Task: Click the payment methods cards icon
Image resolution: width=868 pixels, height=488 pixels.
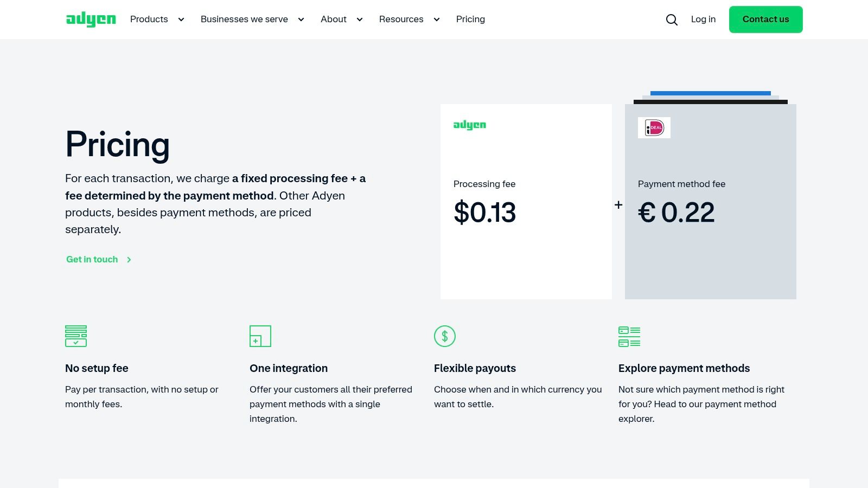Action: tap(629, 336)
